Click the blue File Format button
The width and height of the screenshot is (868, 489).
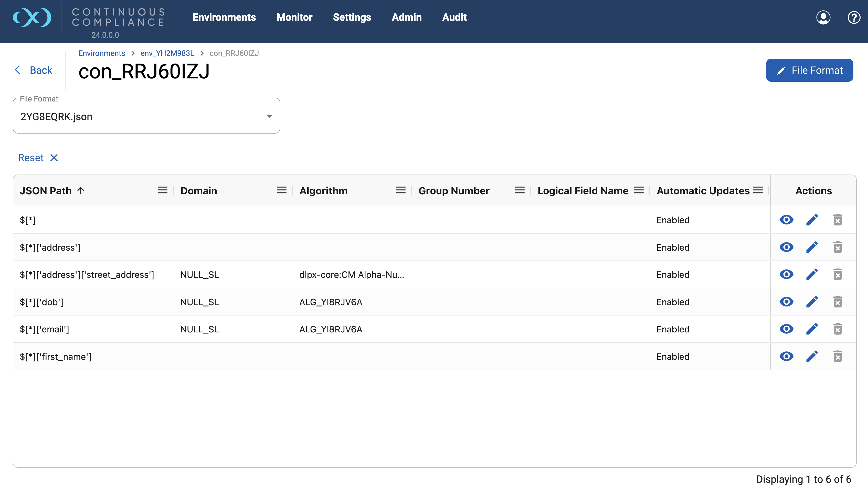(809, 70)
